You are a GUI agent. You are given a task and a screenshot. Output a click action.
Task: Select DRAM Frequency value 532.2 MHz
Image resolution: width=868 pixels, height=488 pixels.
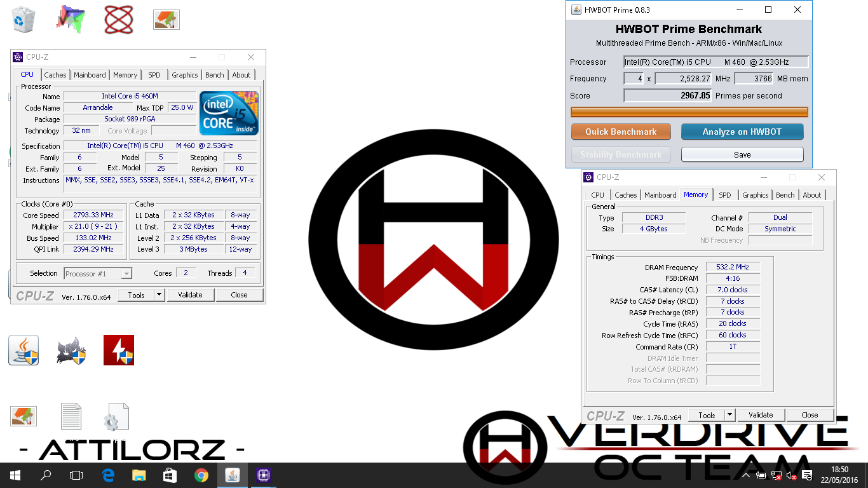pyautogui.click(x=733, y=267)
